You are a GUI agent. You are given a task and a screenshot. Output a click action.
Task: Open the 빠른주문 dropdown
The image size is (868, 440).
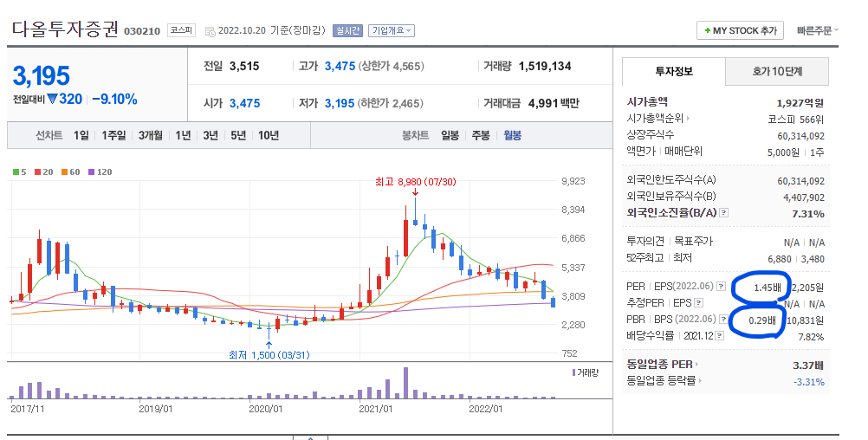click(x=818, y=30)
